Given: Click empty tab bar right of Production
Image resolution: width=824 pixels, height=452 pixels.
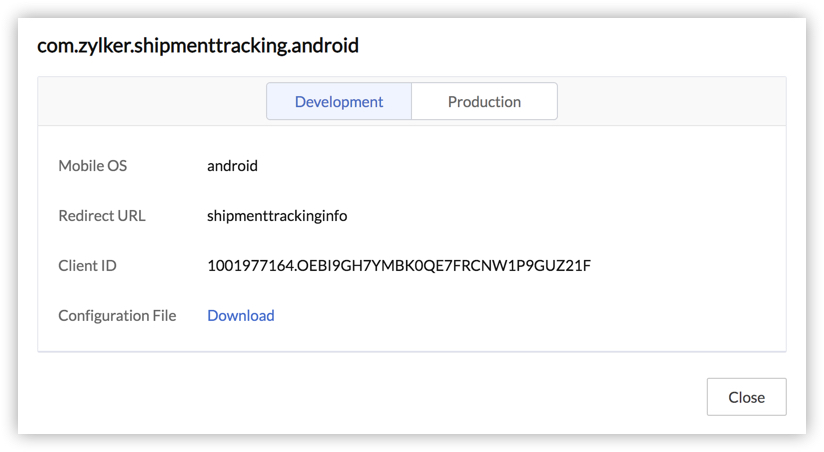Looking at the screenshot, I should pos(670,102).
